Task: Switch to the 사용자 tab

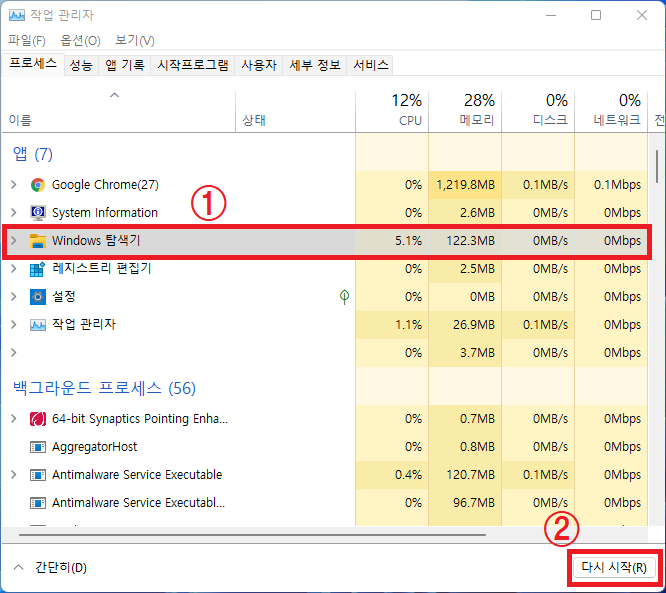Action: (x=259, y=65)
